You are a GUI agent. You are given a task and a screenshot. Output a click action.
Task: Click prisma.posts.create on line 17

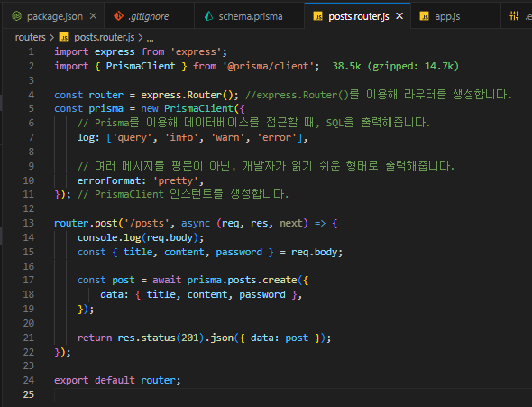[242, 280]
